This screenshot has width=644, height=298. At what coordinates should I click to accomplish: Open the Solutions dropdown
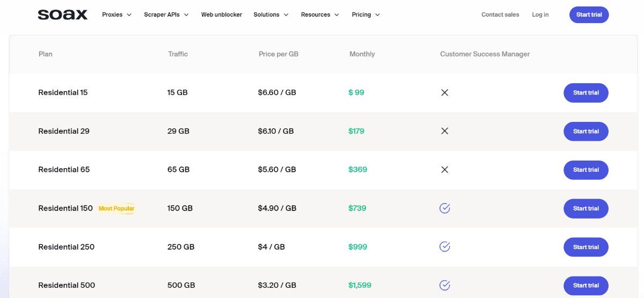pos(271,14)
